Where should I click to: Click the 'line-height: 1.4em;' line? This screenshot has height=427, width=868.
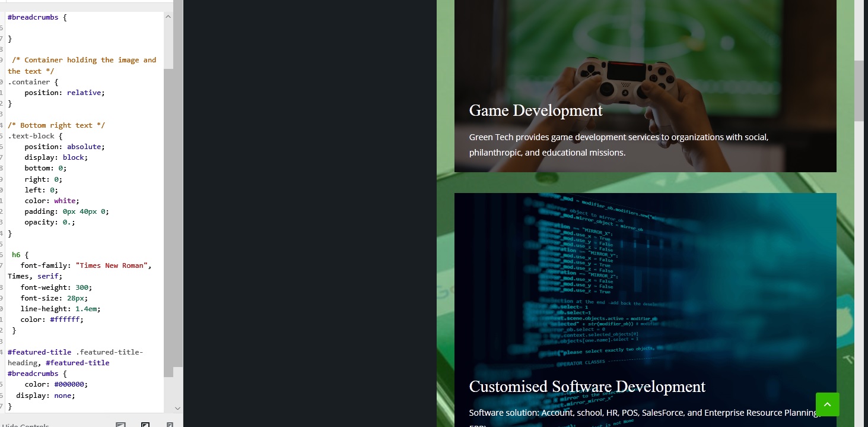[x=60, y=309]
